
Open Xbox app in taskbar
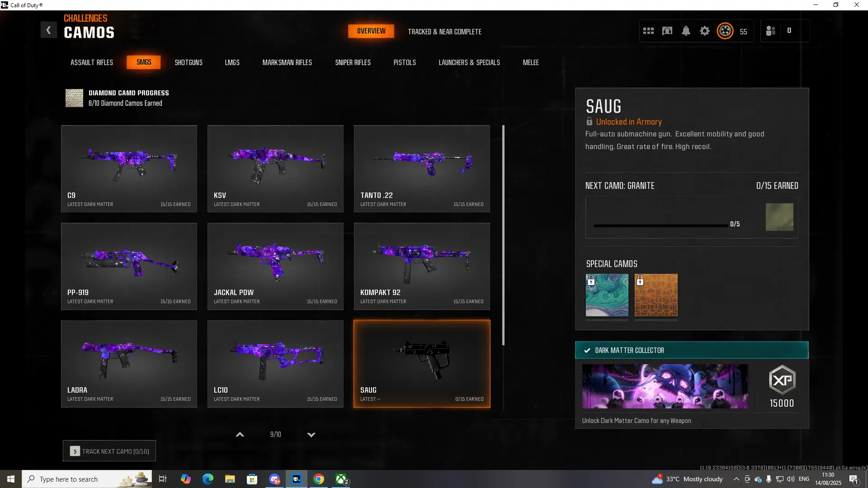pyautogui.click(x=341, y=479)
